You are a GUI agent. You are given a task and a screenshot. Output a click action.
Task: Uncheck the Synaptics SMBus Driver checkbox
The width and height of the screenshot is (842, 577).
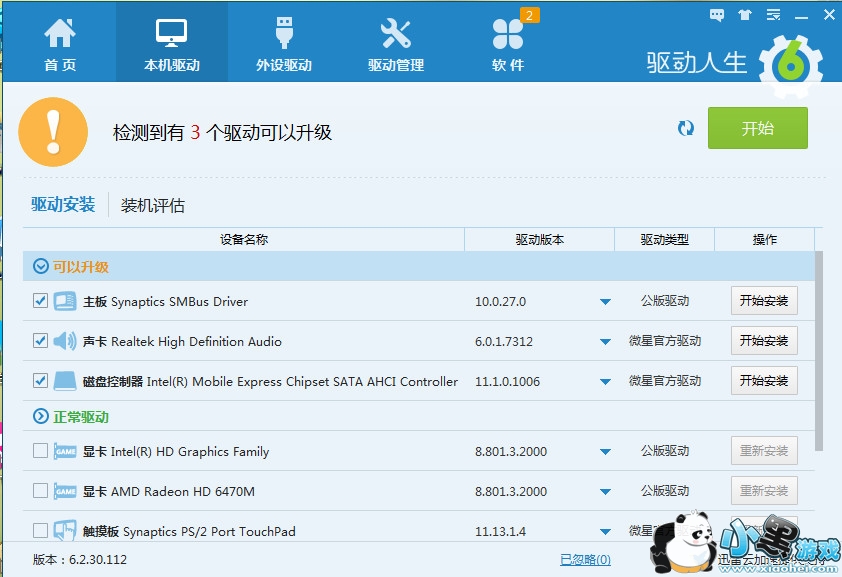(41, 300)
